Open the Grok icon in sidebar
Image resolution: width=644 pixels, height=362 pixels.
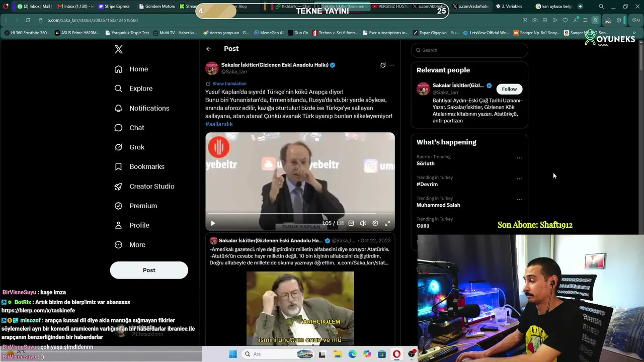[x=118, y=147]
